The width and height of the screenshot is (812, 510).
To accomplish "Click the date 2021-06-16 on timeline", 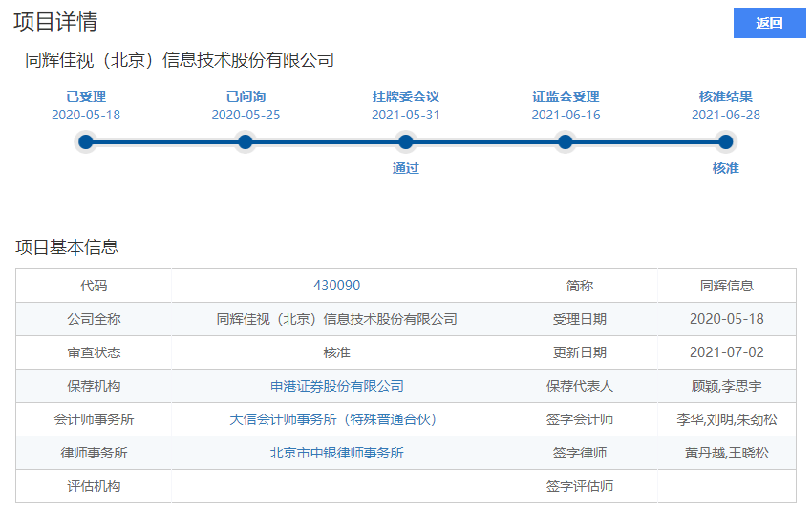I will tap(566, 115).
